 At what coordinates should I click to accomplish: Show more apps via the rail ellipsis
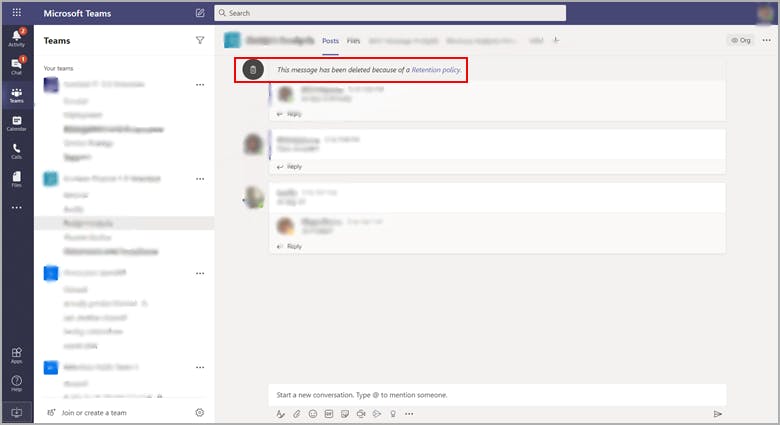(x=16, y=208)
